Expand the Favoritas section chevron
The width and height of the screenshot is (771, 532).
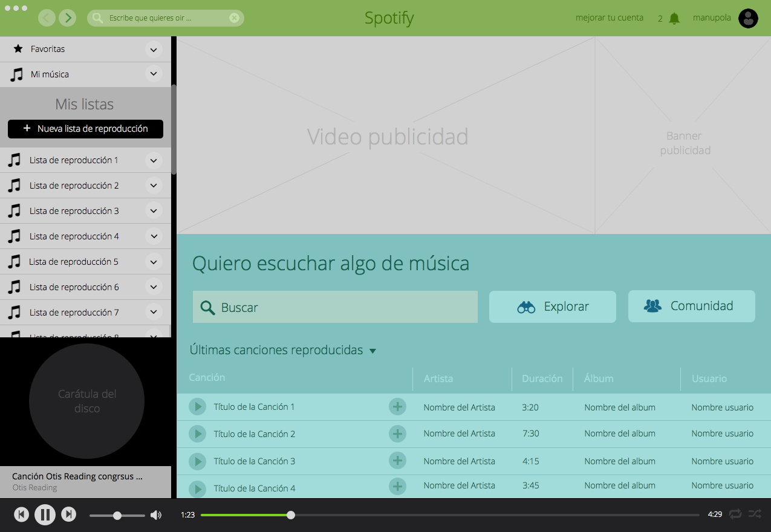(x=154, y=50)
